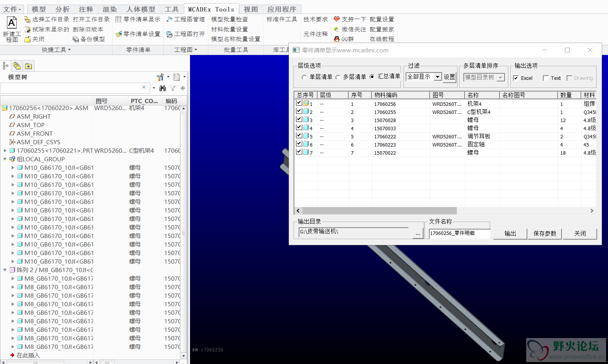Screen dimensions: 608x364
Task: Click the ... browse output directory button
Action: click(x=418, y=233)
